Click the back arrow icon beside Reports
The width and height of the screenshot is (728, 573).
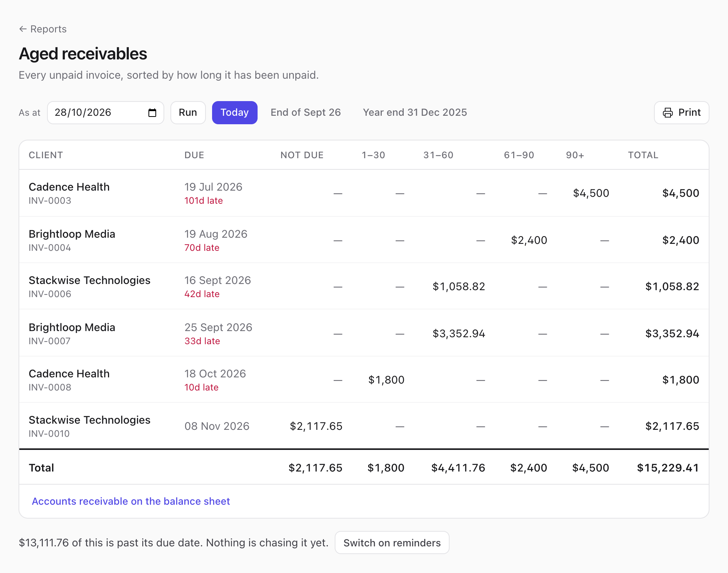tap(23, 29)
